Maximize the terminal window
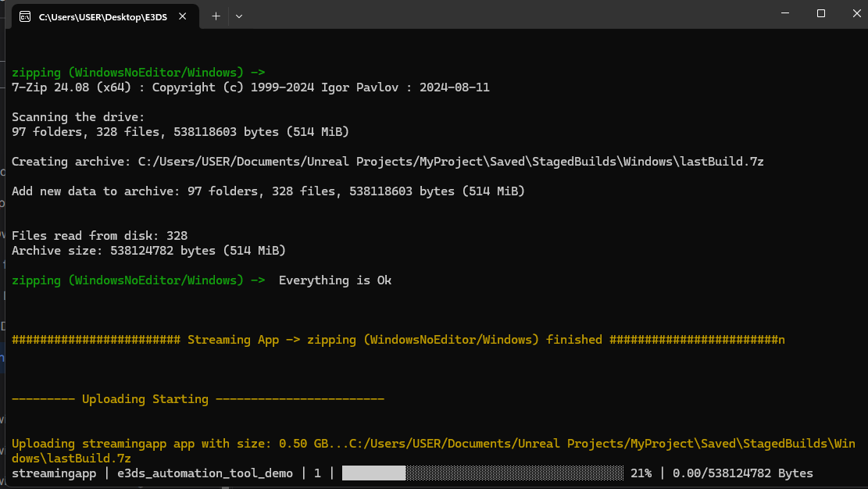The height and width of the screenshot is (489, 868). [820, 13]
